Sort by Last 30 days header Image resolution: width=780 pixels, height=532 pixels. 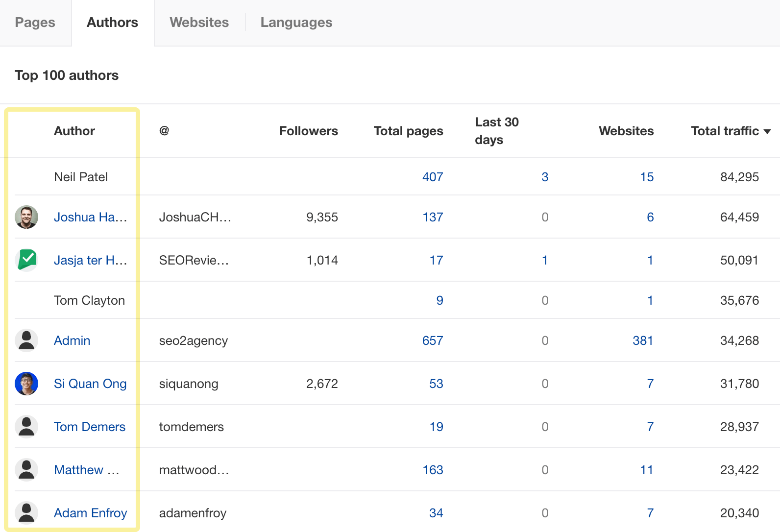[x=497, y=131]
